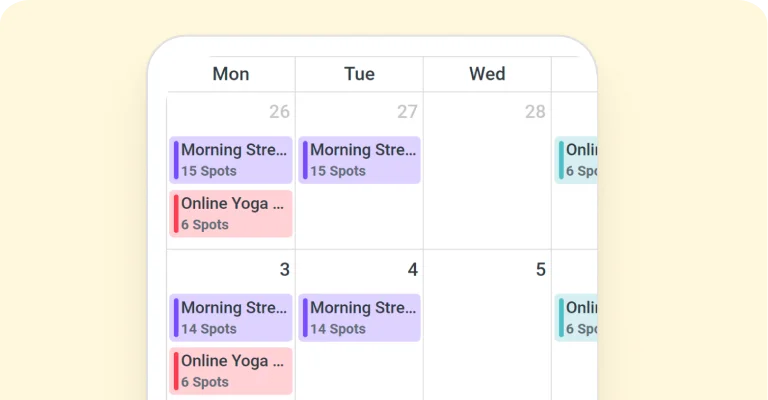Open Online Yoga event on Monday 26
Screen dimensions: 768x400
[x=231, y=214]
